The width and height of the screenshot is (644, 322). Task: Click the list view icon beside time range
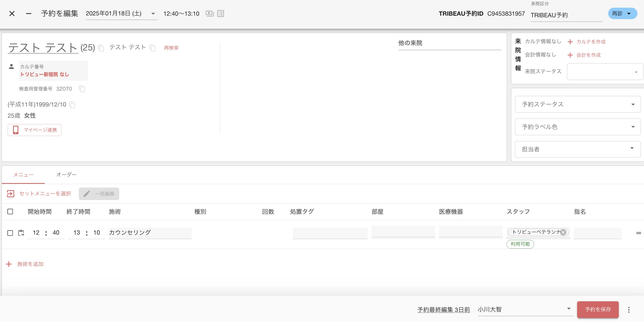click(221, 14)
